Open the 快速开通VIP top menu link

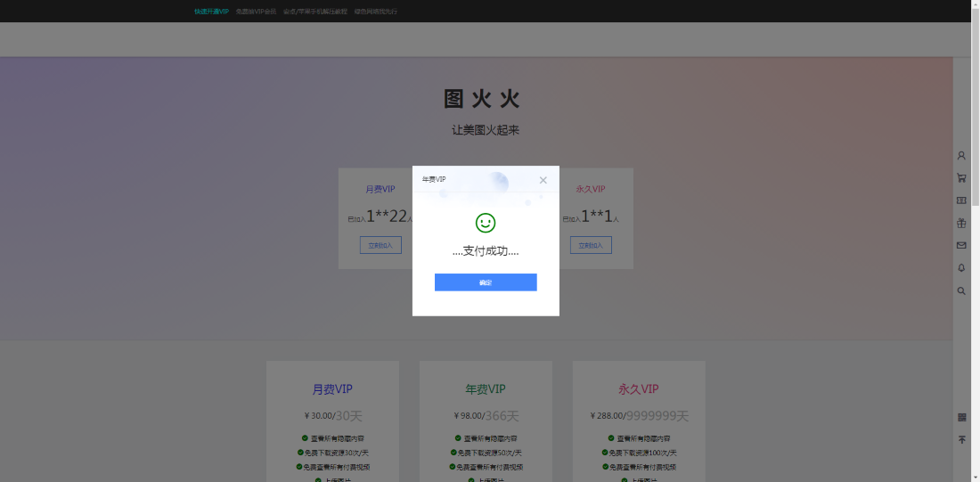pos(211,12)
